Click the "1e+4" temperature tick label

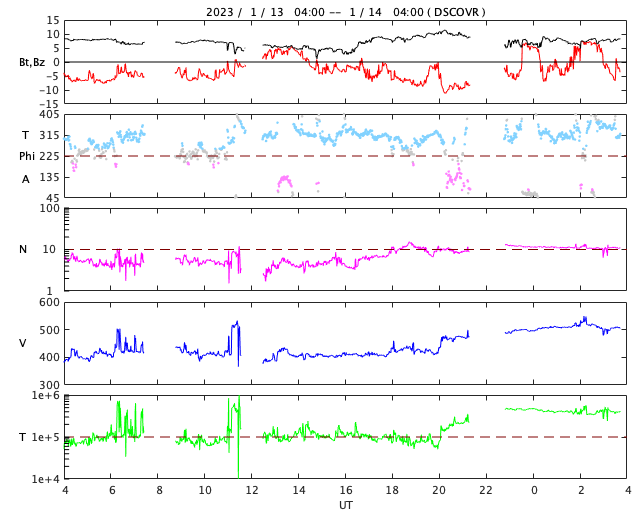click(45, 479)
